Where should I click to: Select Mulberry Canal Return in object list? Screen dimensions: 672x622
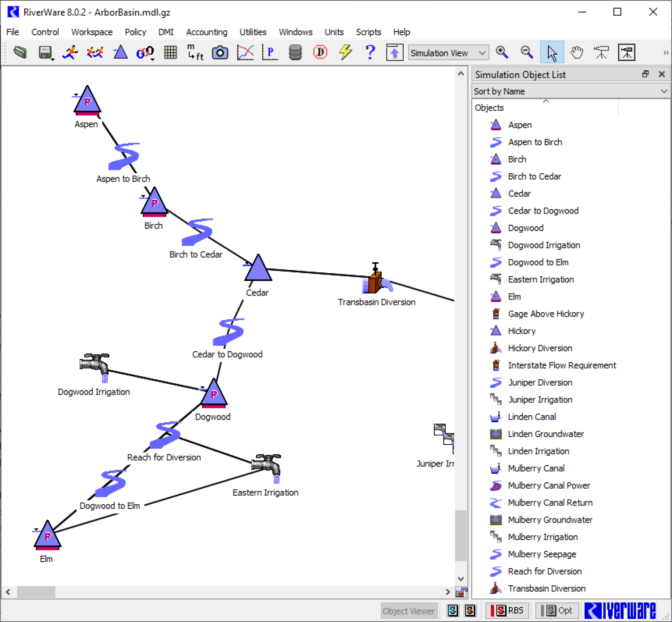550,503
